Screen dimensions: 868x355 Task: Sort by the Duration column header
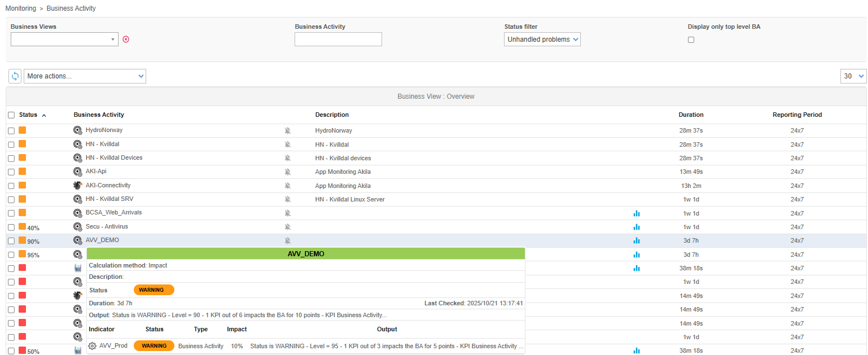[x=691, y=115]
